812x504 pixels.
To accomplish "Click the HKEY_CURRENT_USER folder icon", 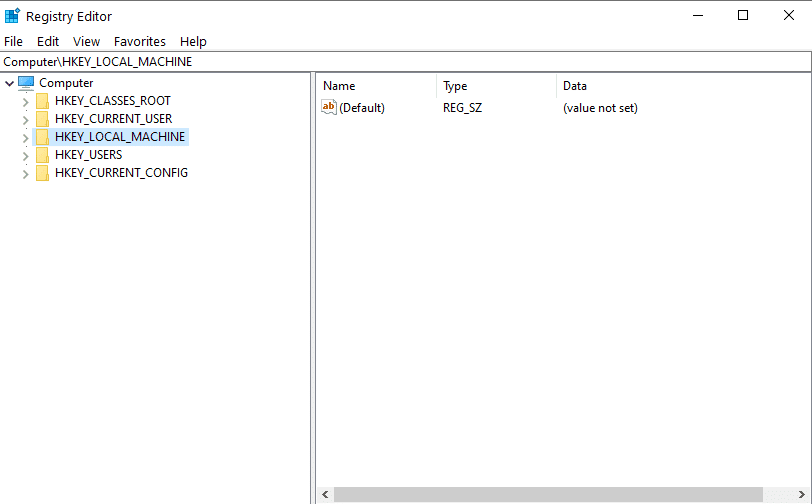I will [42, 119].
